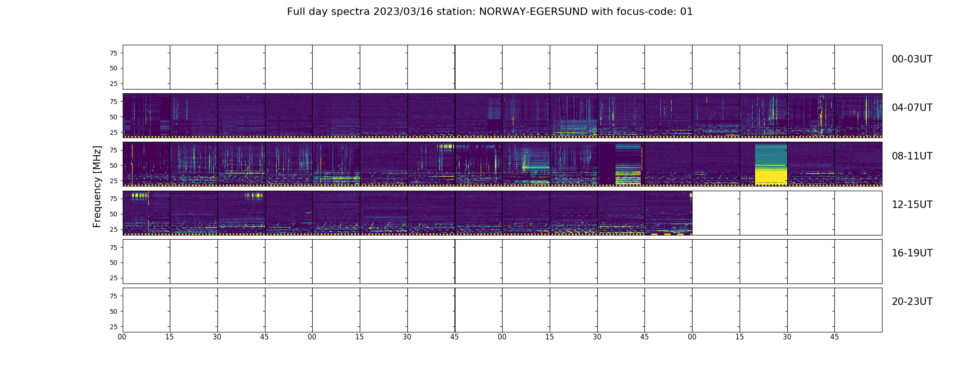Click the "25" tick of the 00-03UT row
The width and height of the screenshot is (980, 373).
pyautogui.click(x=113, y=83)
